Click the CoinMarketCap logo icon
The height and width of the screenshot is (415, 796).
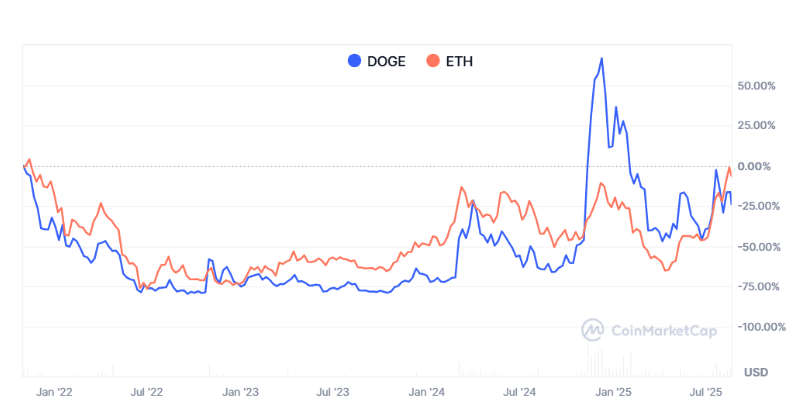pos(594,330)
